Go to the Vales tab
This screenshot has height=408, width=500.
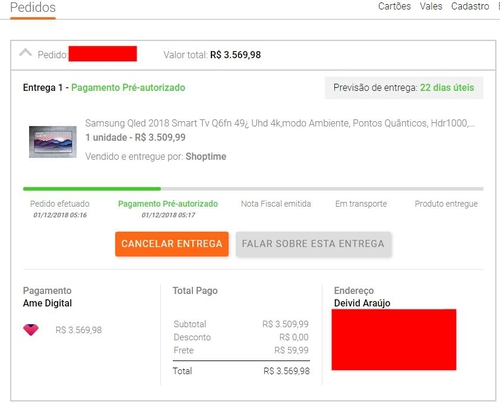click(x=431, y=6)
